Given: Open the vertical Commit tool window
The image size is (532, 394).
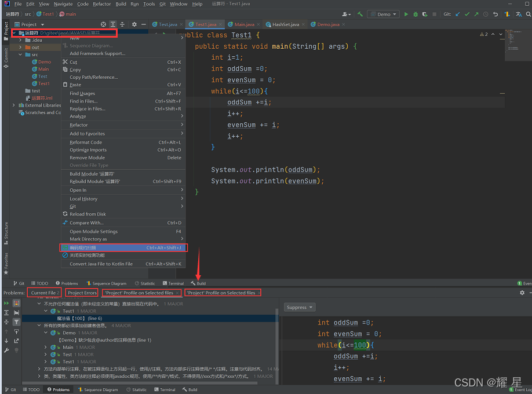Looking at the screenshot, I should (x=6, y=58).
